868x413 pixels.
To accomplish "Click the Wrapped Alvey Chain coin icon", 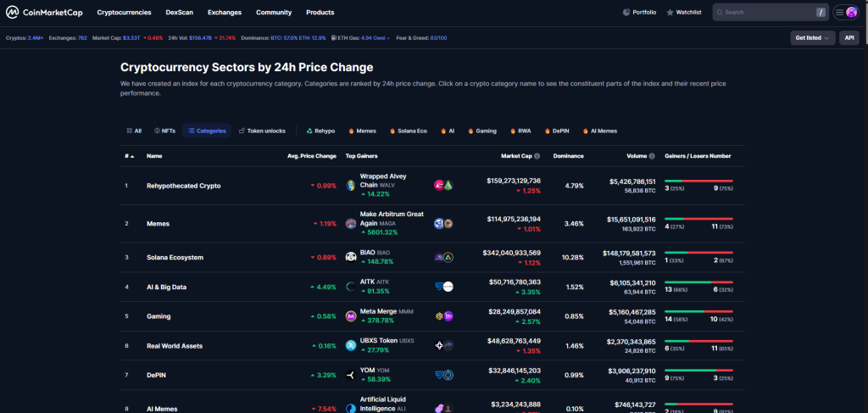I will click(x=350, y=186).
